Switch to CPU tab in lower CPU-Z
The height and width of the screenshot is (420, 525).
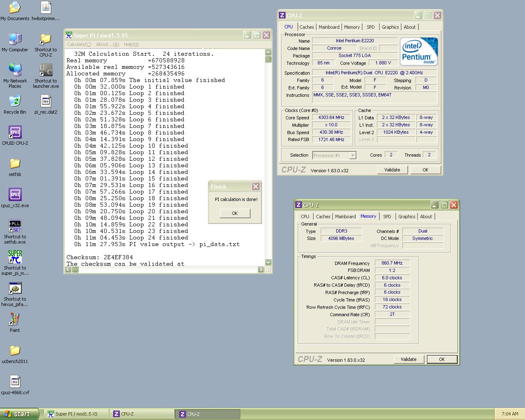(x=305, y=217)
